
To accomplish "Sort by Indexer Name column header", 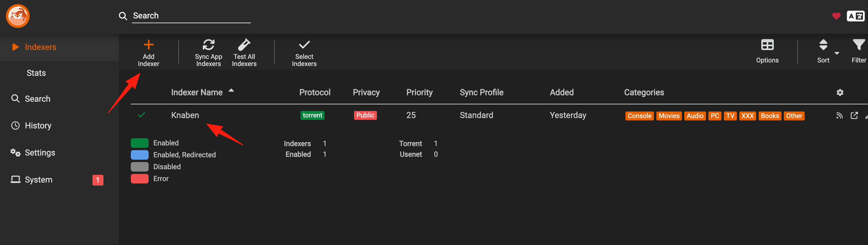I will point(197,92).
